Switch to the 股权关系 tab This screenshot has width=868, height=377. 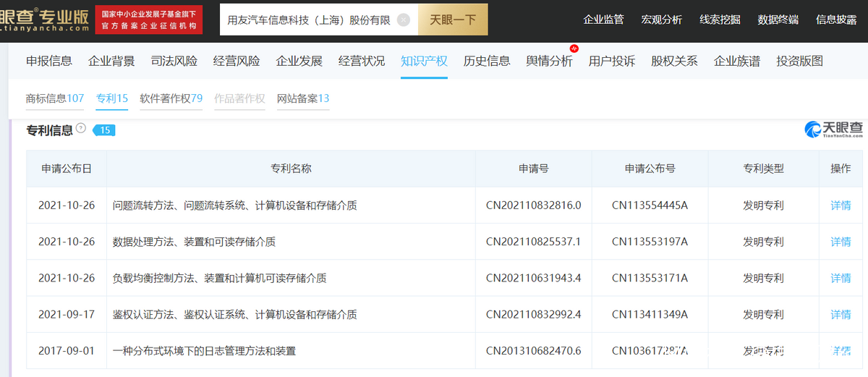[x=674, y=62]
